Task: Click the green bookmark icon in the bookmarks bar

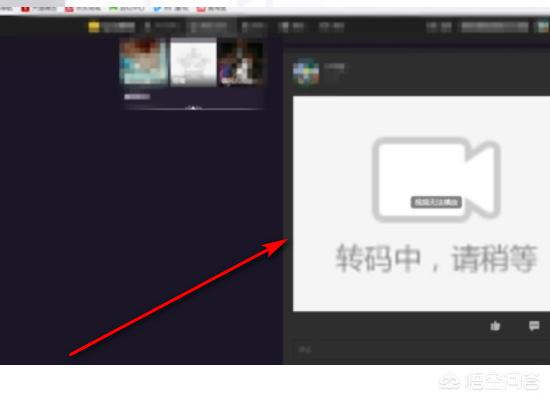Action: pos(113,8)
